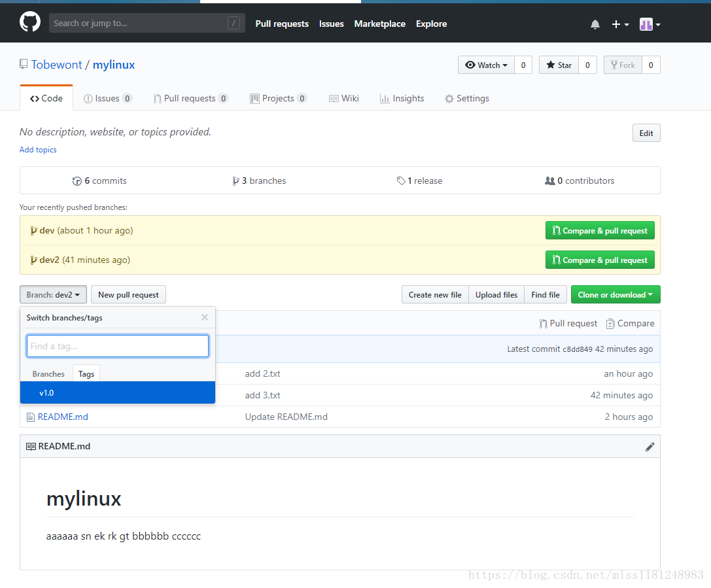Click the README file icon in list

pyautogui.click(x=30, y=417)
